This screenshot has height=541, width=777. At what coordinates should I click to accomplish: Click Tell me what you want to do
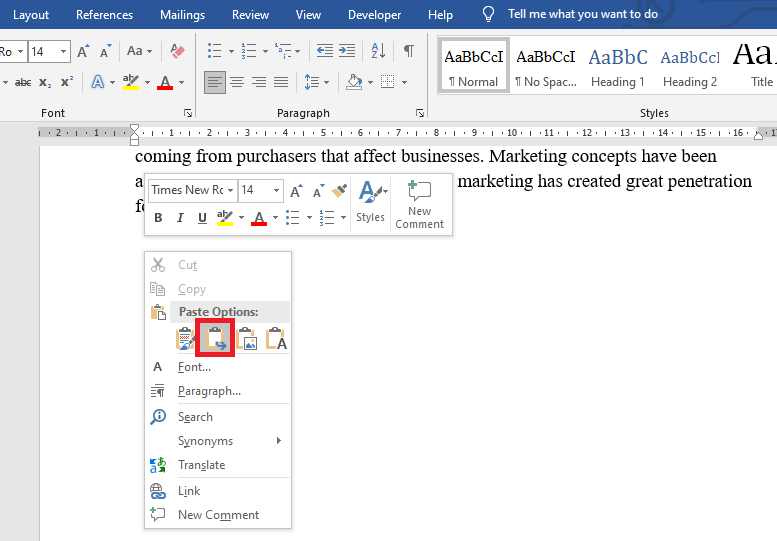[583, 14]
